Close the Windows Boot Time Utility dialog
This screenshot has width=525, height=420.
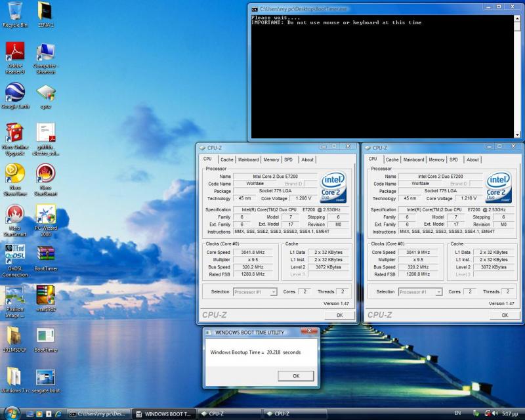click(309, 331)
